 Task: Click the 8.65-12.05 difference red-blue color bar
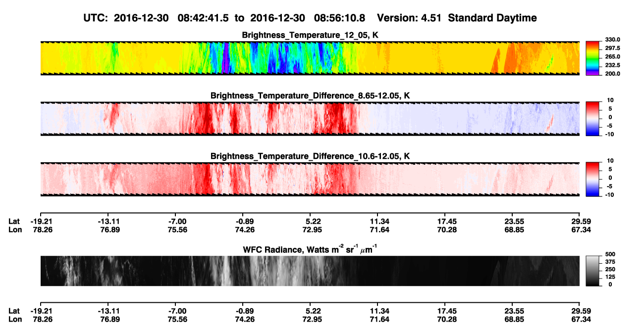pyautogui.click(x=592, y=118)
